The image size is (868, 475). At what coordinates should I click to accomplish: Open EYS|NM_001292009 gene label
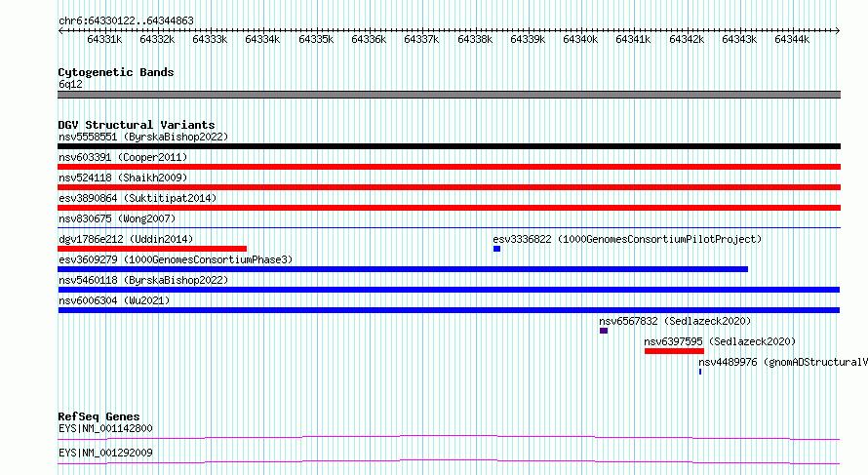(x=105, y=453)
